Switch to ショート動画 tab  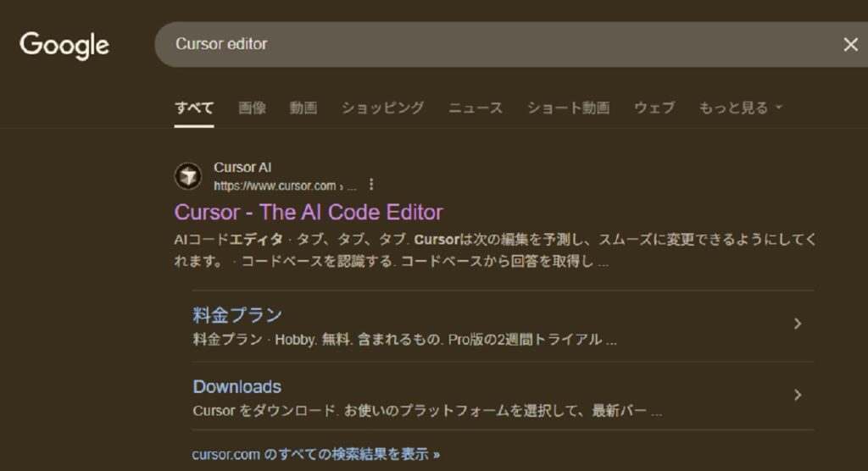tap(568, 108)
